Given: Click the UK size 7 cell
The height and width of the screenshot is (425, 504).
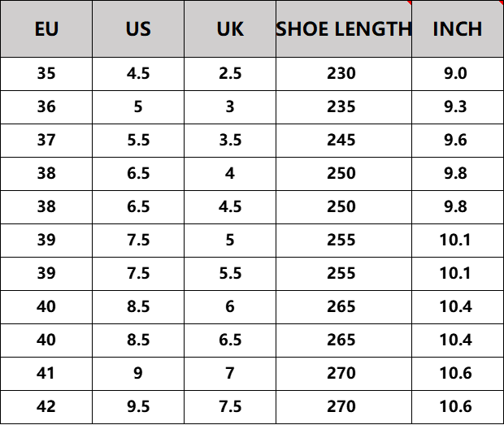Looking at the screenshot, I should (x=230, y=373).
